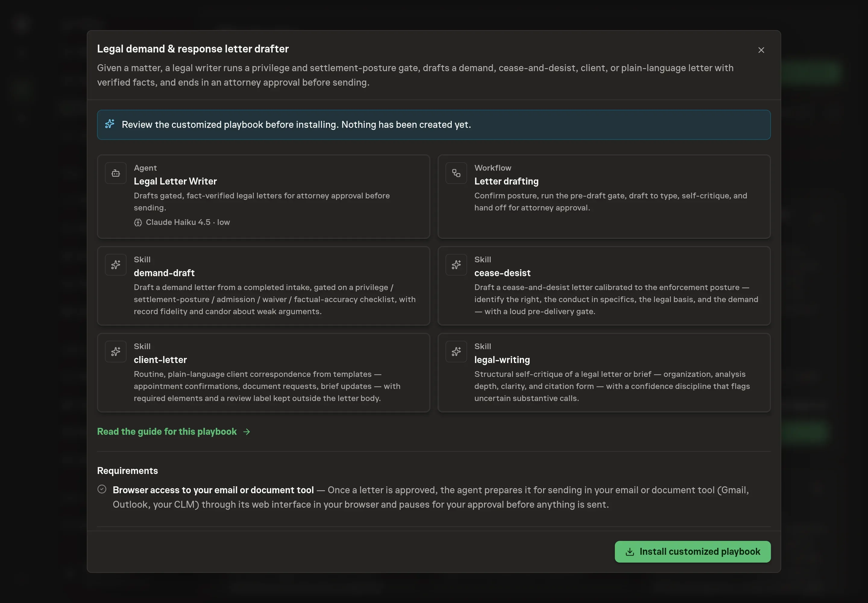The height and width of the screenshot is (603, 868).
Task: Click the download icon in the Install button
Action: [x=629, y=552]
